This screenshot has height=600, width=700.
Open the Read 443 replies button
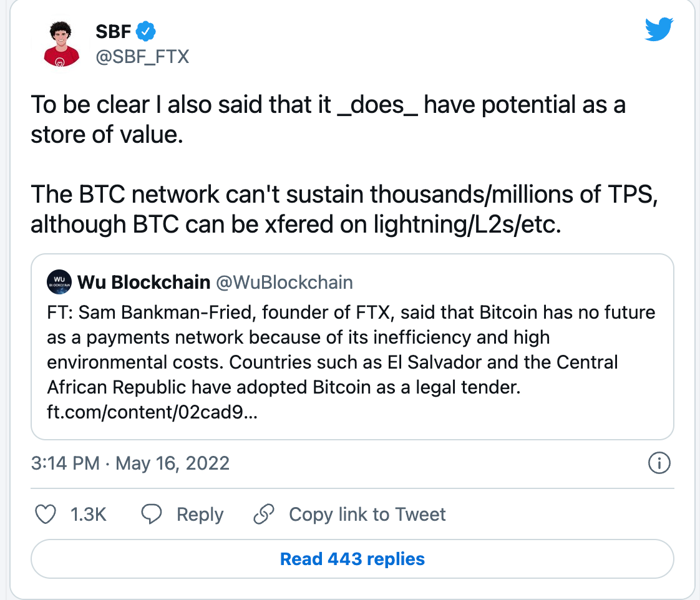point(352,559)
